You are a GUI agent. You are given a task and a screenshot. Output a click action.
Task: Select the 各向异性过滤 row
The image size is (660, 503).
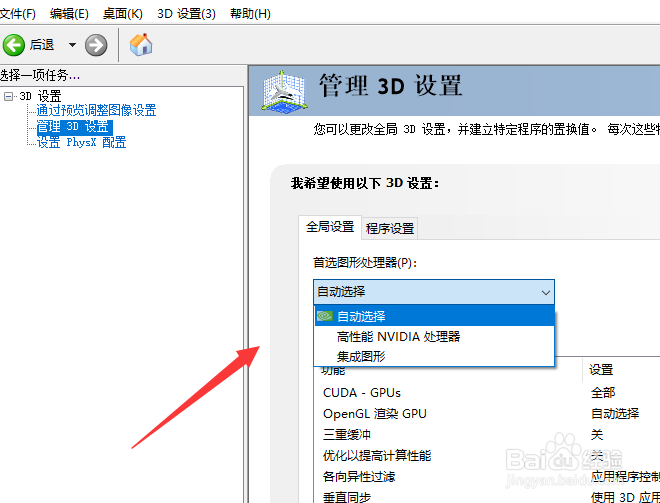tap(487, 477)
